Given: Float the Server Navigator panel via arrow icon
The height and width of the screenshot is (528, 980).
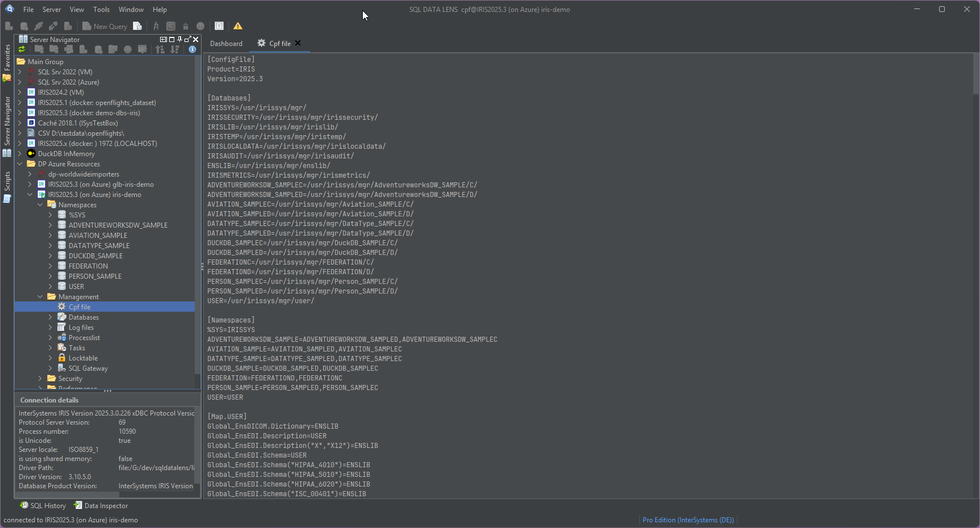Looking at the screenshot, I should pyautogui.click(x=187, y=39).
